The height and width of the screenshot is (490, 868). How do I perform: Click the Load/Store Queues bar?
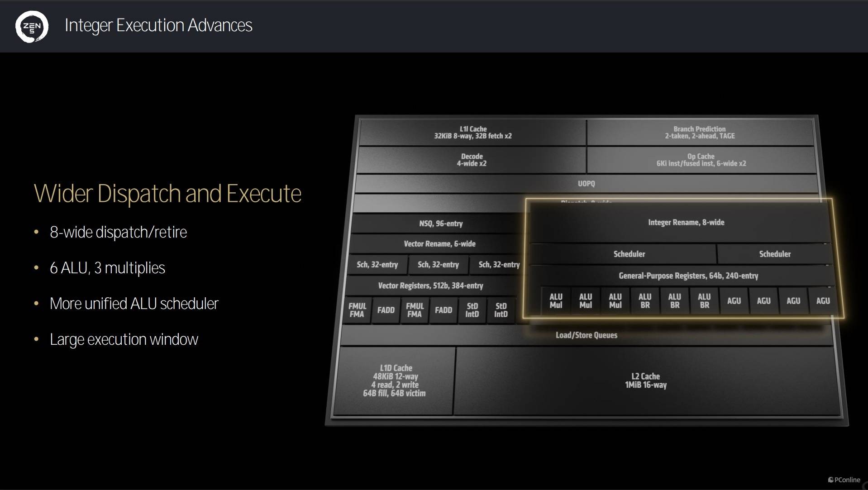click(586, 335)
